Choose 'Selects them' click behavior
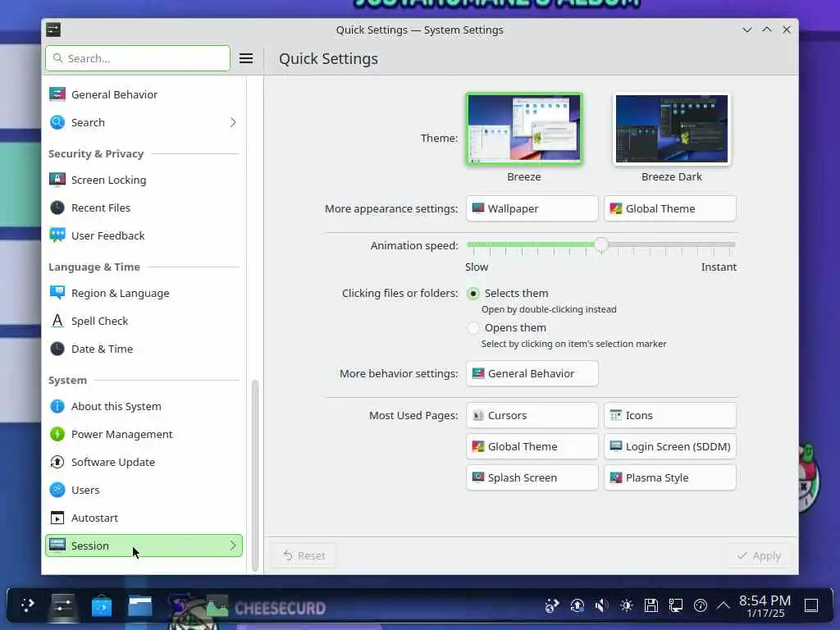The width and height of the screenshot is (840, 630). pos(473,293)
